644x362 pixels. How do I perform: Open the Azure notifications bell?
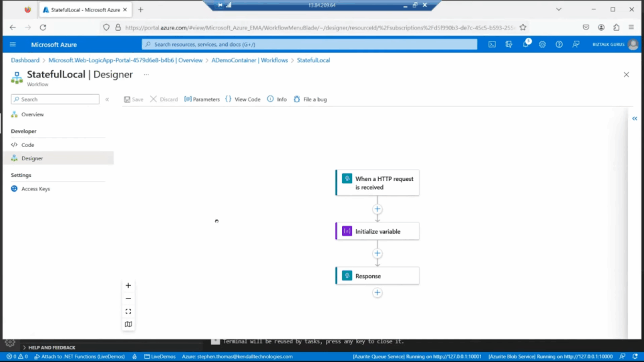click(x=526, y=44)
